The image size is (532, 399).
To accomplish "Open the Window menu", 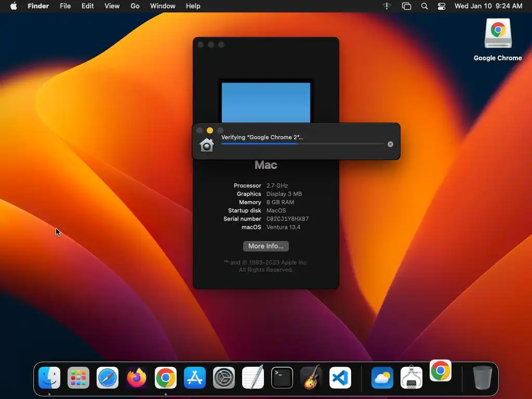I will point(163,6).
